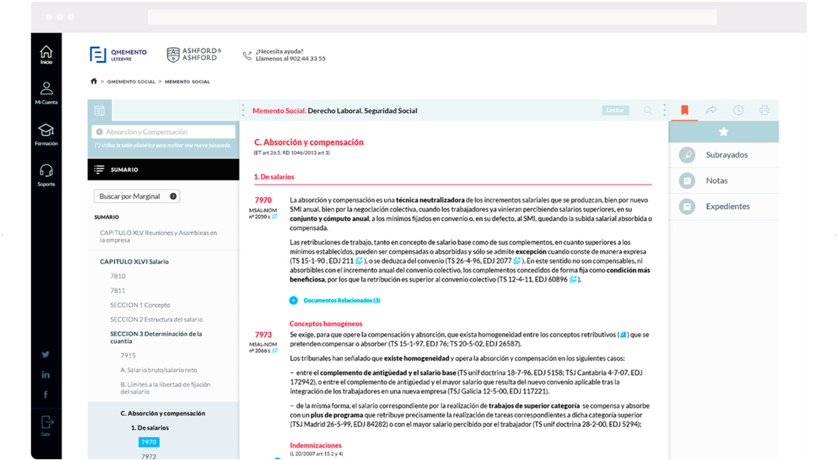
Task: Open the Expedientes panel entry
Action: pyautogui.click(x=724, y=206)
